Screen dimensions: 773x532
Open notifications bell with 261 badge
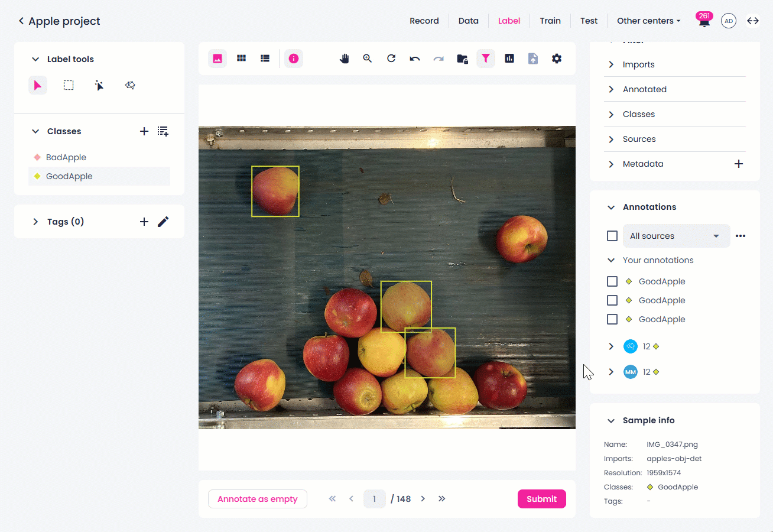click(x=704, y=21)
